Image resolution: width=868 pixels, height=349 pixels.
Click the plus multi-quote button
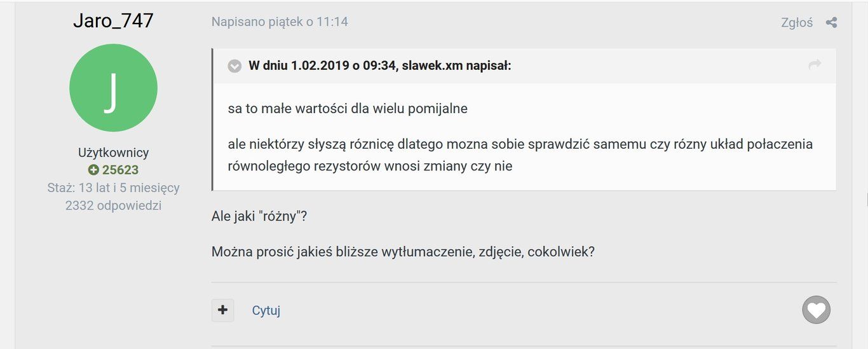(222, 310)
